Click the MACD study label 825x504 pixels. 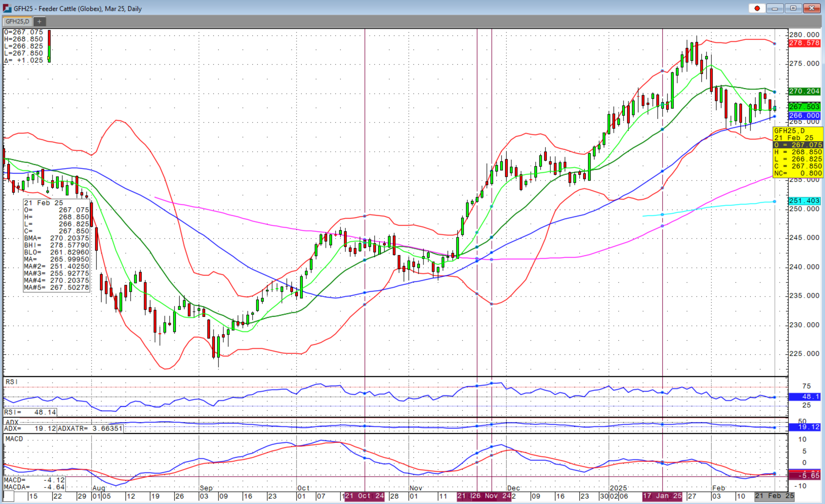(x=14, y=439)
